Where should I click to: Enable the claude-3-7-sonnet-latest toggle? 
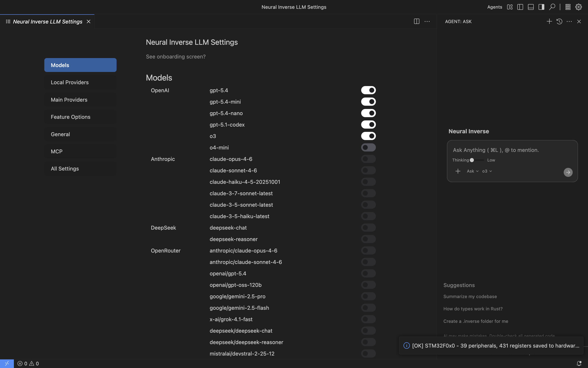tap(368, 193)
